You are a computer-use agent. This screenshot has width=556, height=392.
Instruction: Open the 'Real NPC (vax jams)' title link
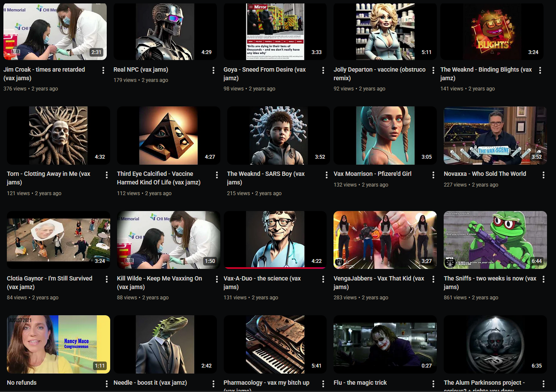tap(141, 69)
